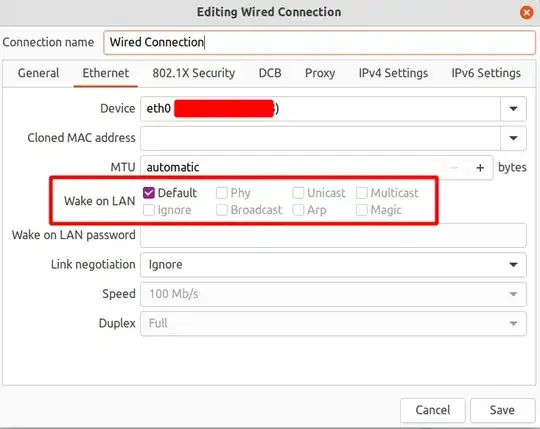Click the Wake on LAN password field

click(333, 236)
